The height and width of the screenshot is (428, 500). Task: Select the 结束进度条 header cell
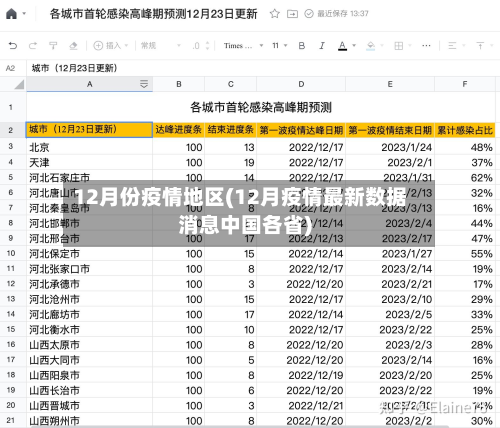tap(230, 130)
